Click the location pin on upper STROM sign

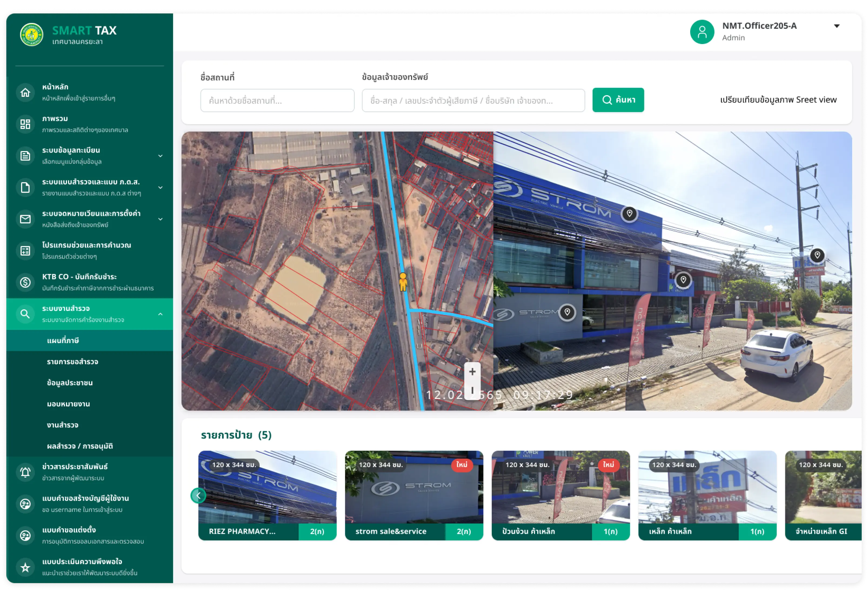629,214
